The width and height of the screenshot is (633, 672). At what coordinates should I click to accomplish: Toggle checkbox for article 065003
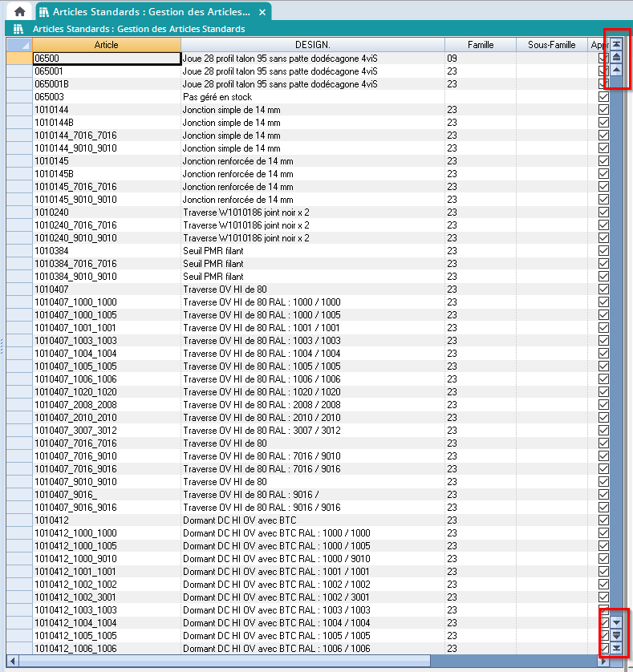tap(604, 97)
